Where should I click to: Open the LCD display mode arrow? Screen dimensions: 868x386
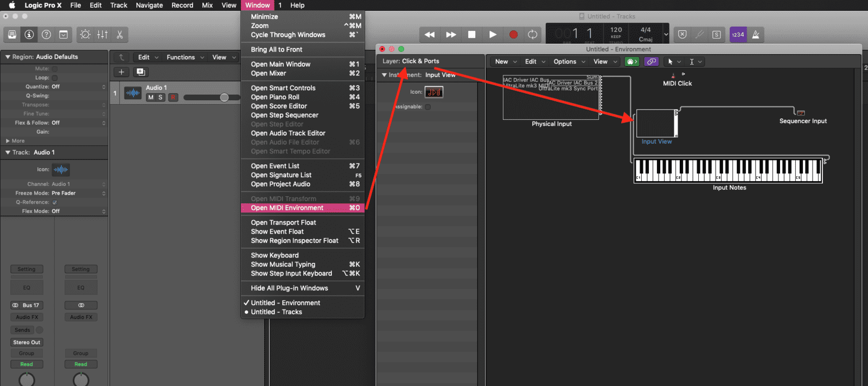666,35
